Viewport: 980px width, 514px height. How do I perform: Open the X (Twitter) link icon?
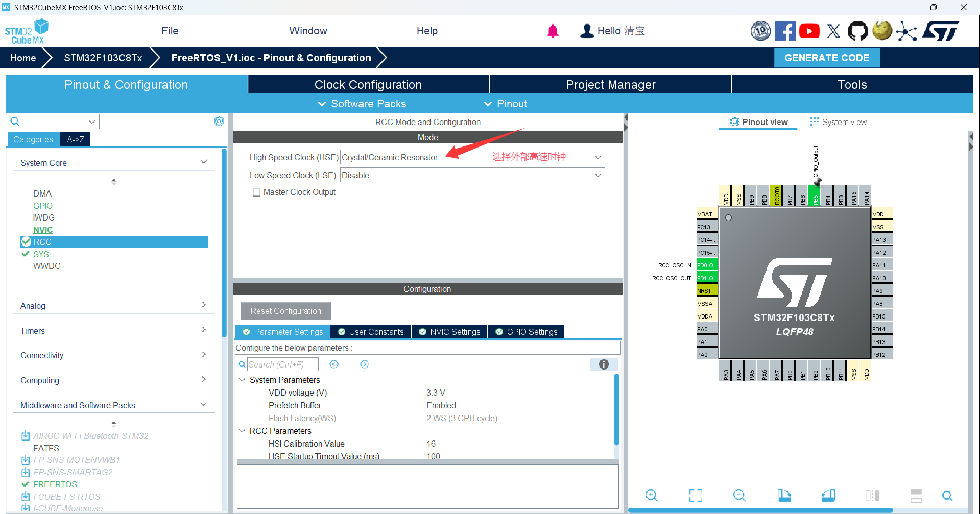(x=833, y=31)
